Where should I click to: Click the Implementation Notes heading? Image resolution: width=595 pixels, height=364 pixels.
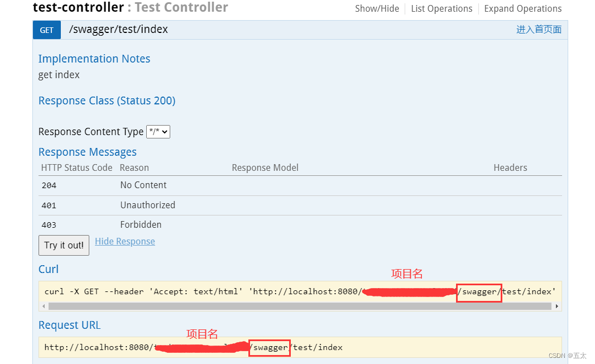94,59
